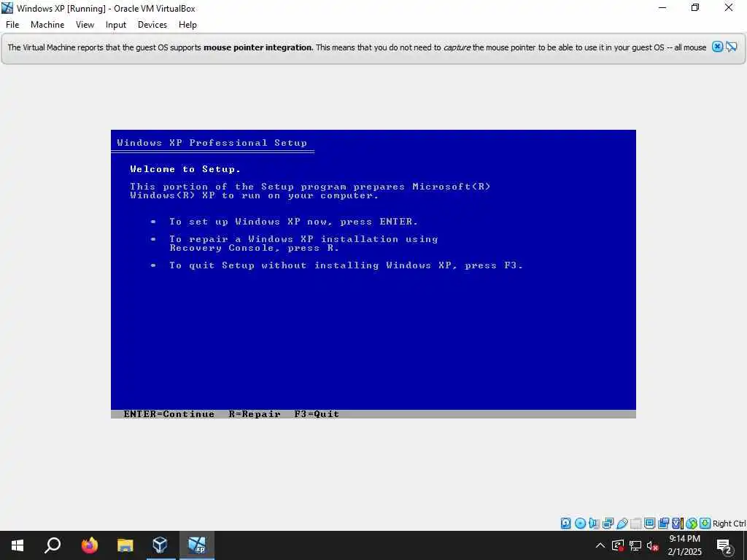Click 'To set up Windows XP now' line

tap(293, 222)
